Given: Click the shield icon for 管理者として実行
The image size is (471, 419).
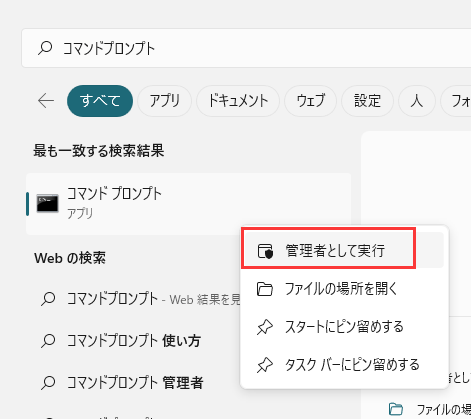Looking at the screenshot, I should point(265,251).
